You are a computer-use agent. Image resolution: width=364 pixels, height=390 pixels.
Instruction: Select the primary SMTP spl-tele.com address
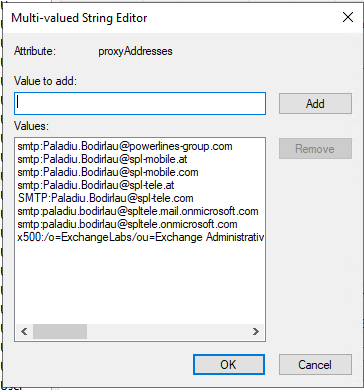point(105,198)
